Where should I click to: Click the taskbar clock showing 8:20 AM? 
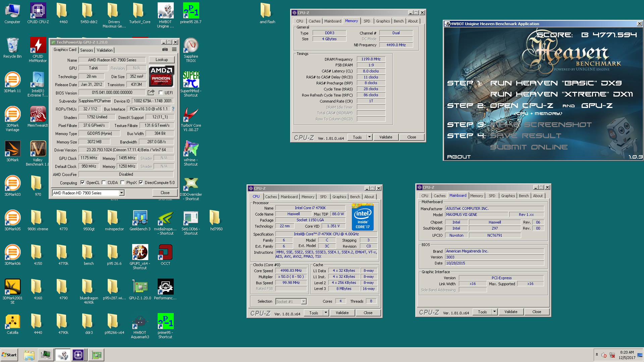627,355
